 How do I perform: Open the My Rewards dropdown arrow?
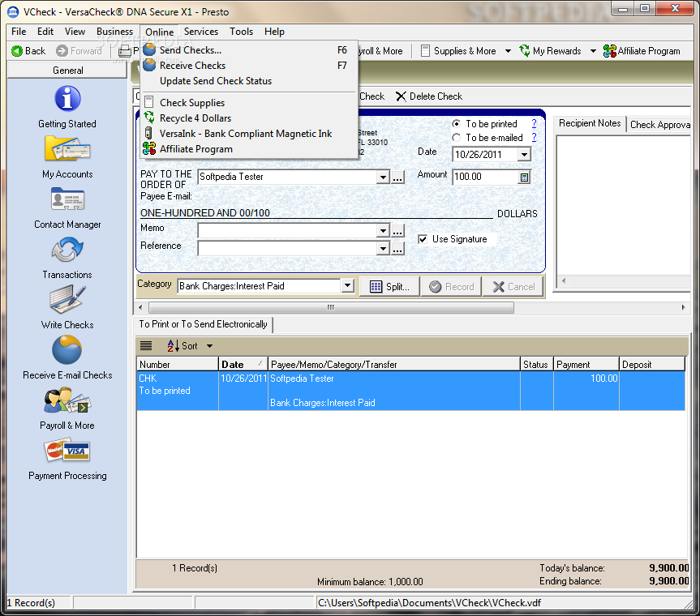[593, 51]
